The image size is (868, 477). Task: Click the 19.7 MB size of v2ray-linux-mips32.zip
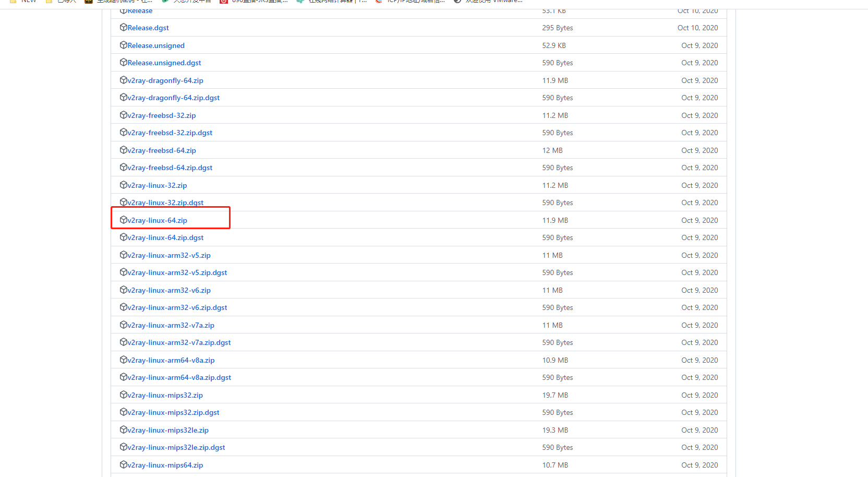(555, 395)
